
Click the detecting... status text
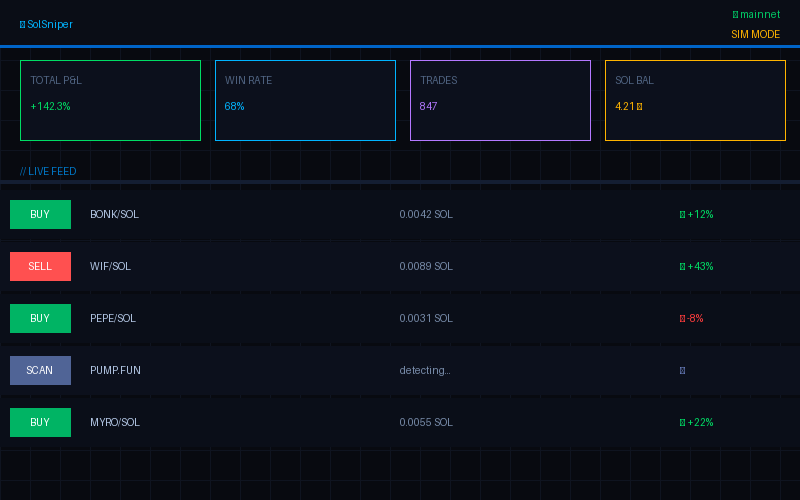click(424, 370)
